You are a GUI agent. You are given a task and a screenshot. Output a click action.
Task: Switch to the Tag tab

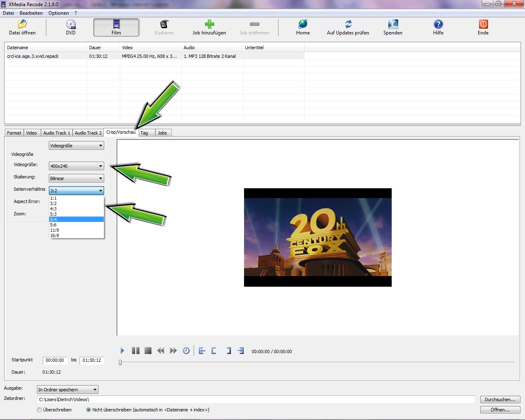(146, 133)
